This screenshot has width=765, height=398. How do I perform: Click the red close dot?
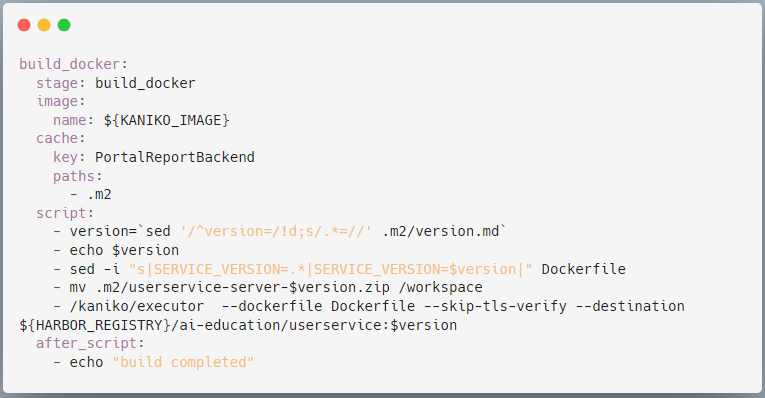point(24,25)
